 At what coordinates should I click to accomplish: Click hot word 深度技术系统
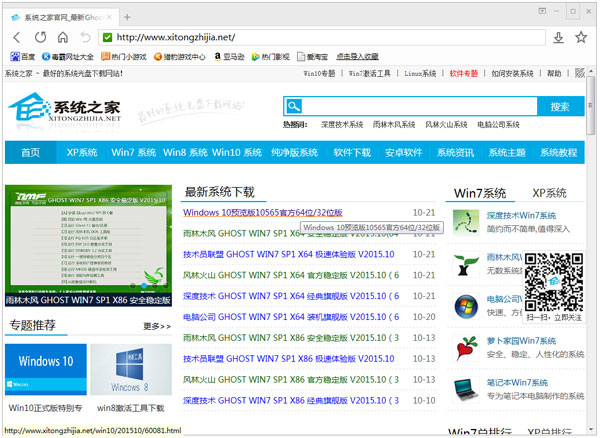click(x=342, y=124)
